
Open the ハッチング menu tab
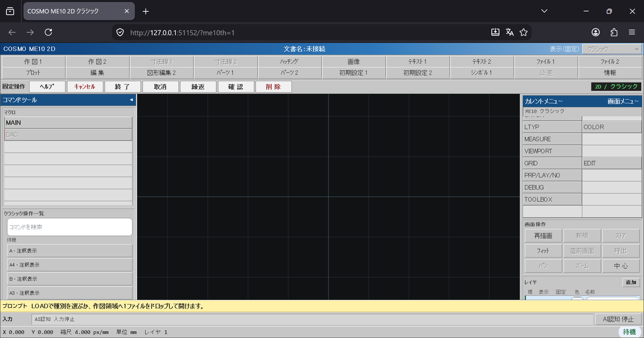pos(289,62)
